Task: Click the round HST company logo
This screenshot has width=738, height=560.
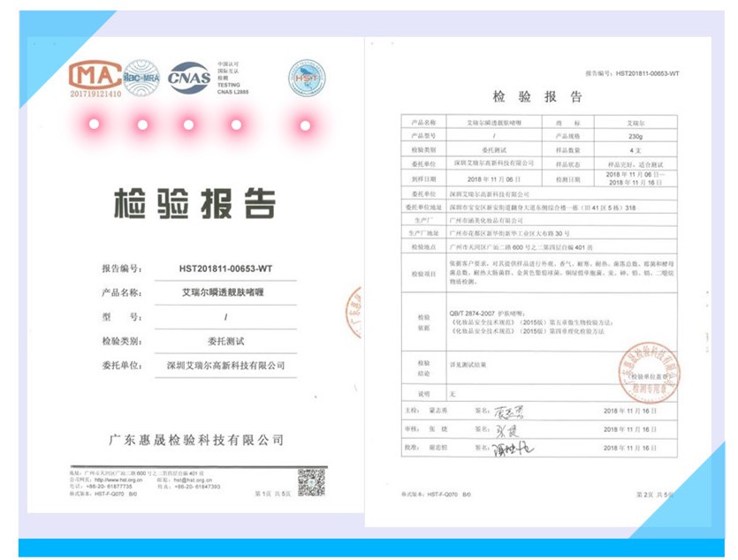Action: pos(307,78)
